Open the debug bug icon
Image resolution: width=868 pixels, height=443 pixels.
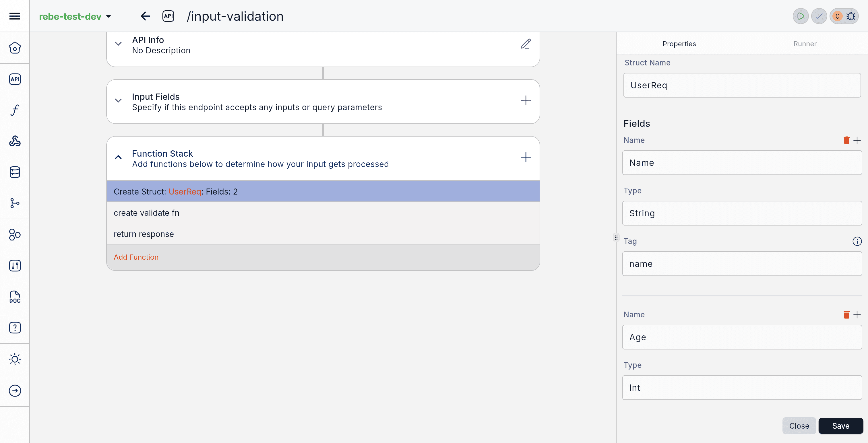click(x=850, y=16)
